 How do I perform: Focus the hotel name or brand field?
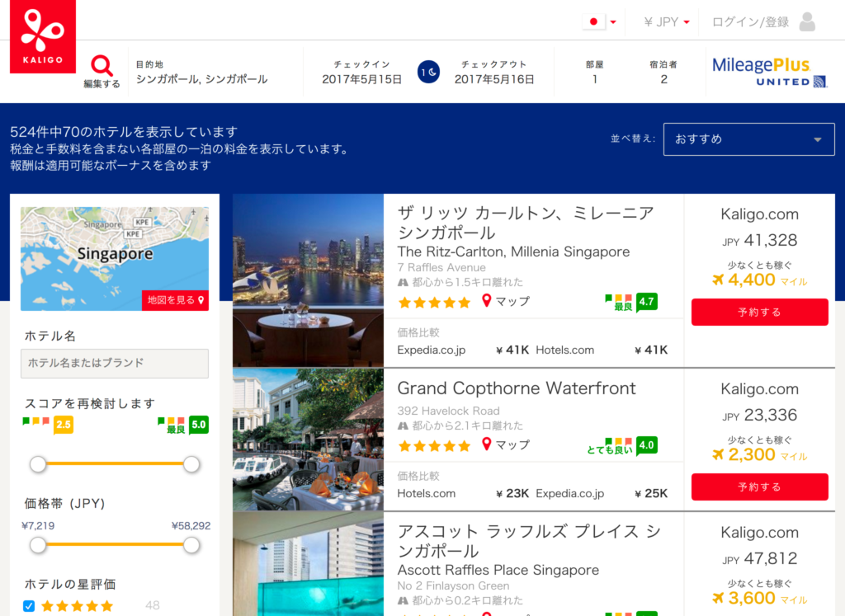114,364
